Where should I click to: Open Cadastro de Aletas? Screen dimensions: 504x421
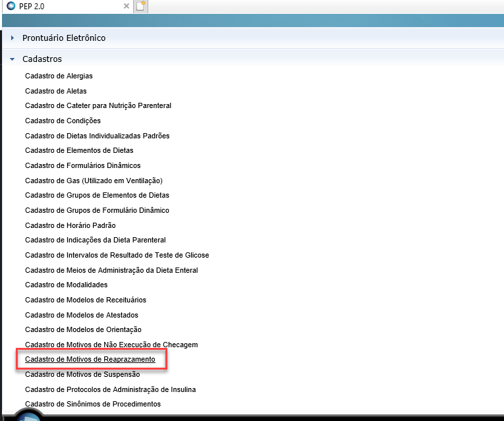56,91
